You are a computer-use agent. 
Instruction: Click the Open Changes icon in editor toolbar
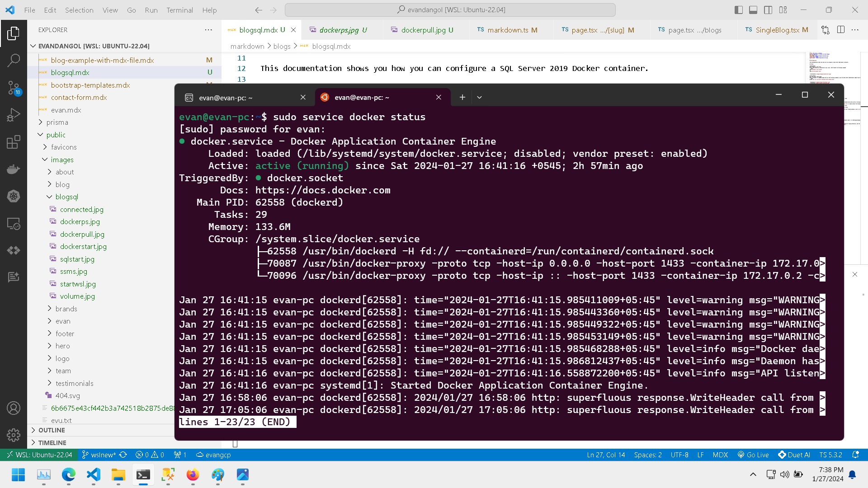[826, 30]
